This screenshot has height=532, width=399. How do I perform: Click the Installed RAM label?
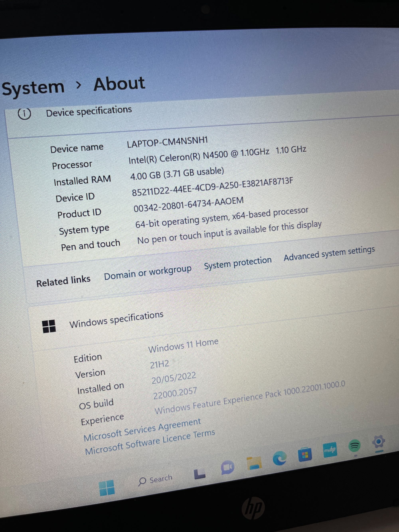(x=82, y=180)
